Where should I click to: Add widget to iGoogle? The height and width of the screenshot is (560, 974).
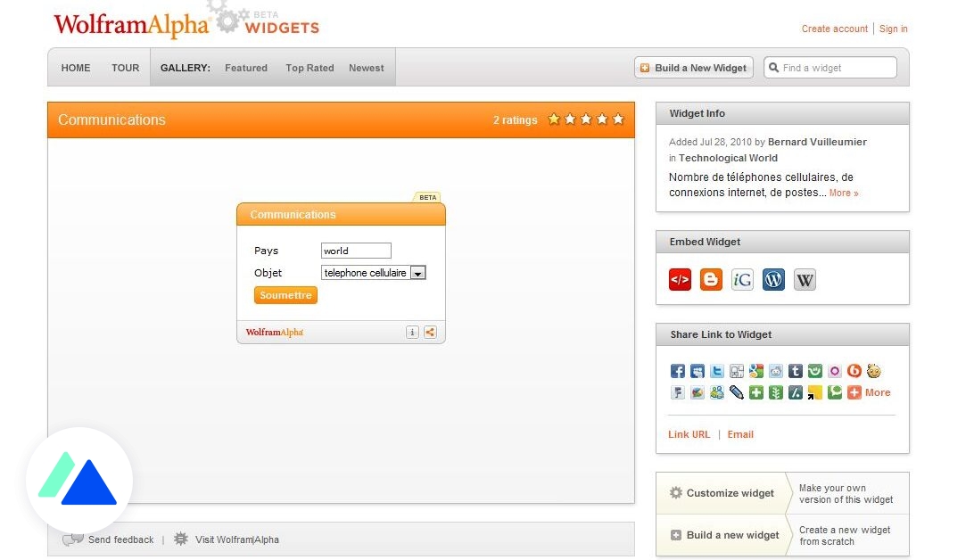click(742, 279)
